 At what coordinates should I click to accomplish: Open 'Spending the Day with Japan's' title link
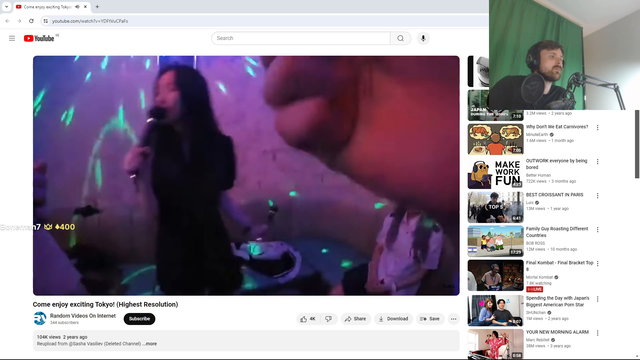coord(558,302)
